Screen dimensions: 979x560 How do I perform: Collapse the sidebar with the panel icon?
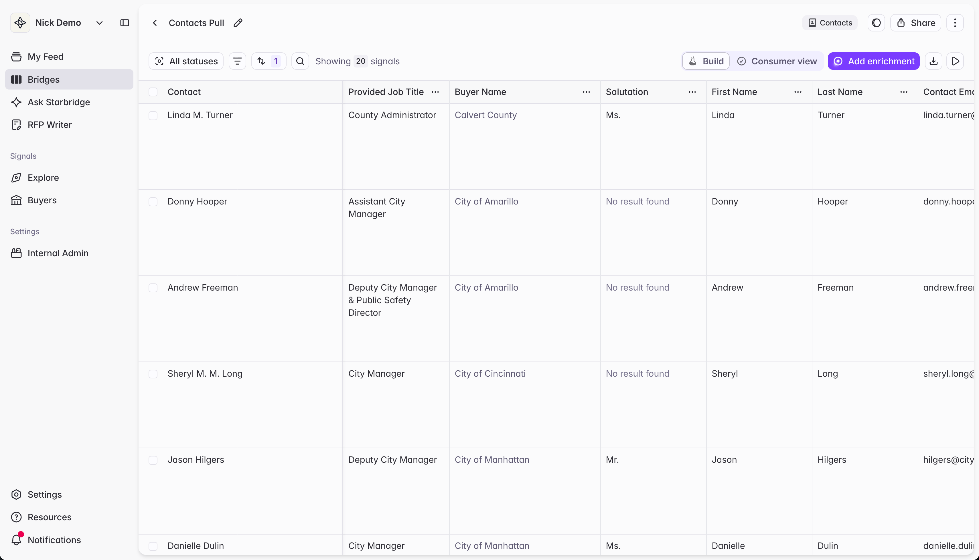(125, 23)
